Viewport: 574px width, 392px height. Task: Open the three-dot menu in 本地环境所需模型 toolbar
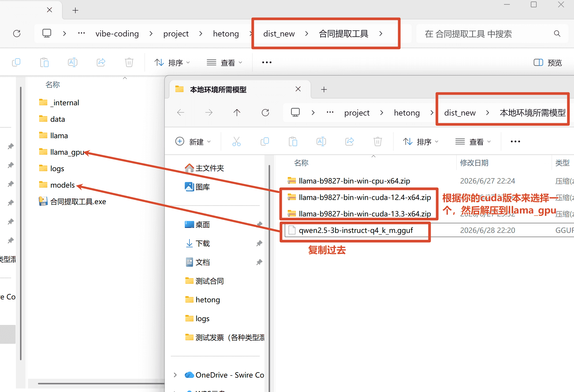[515, 141]
